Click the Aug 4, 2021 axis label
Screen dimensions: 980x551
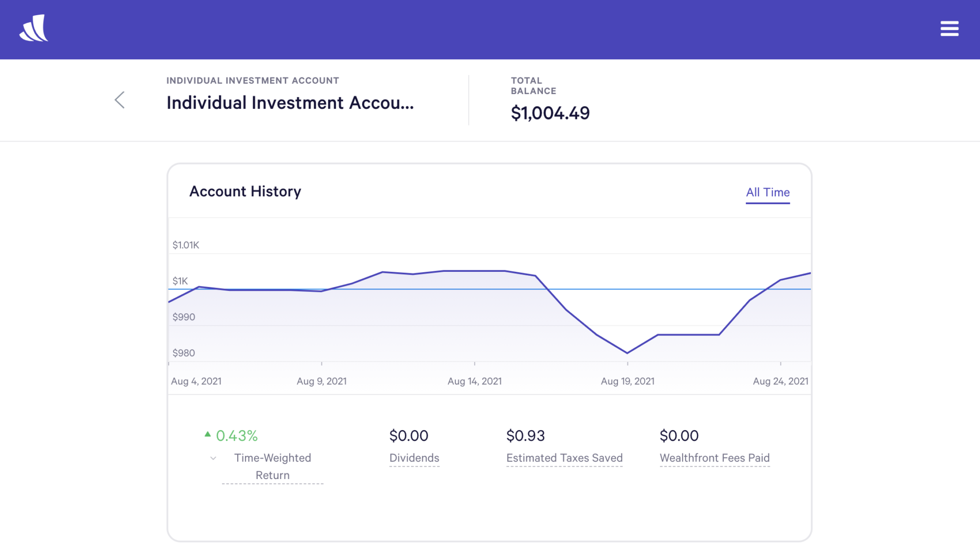click(196, 381)
